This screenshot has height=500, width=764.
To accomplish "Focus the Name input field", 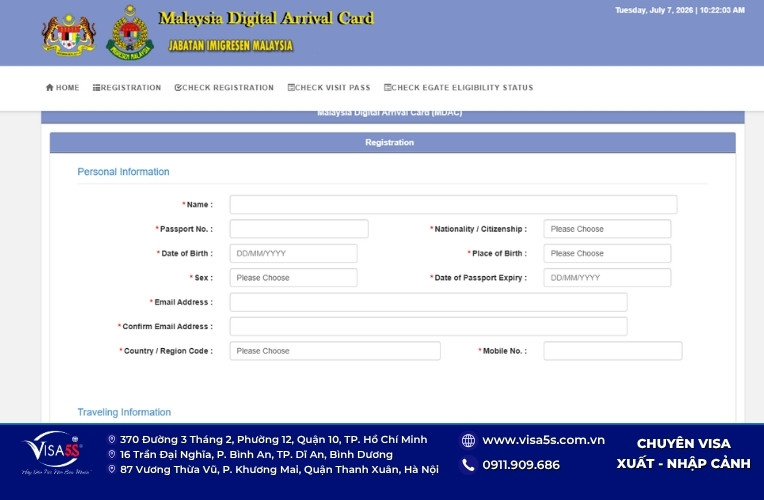I will 453,205.
